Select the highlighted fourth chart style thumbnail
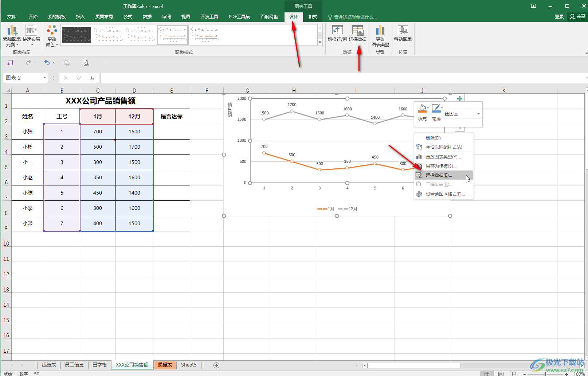588x376 pixels. 173,35
